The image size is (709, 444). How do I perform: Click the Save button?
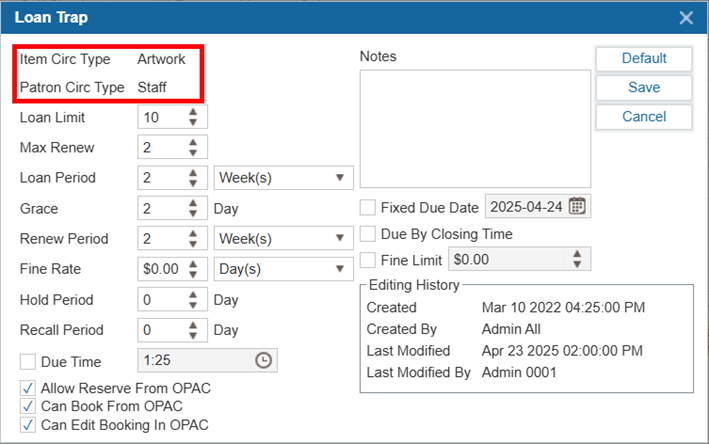click(643, 88)
